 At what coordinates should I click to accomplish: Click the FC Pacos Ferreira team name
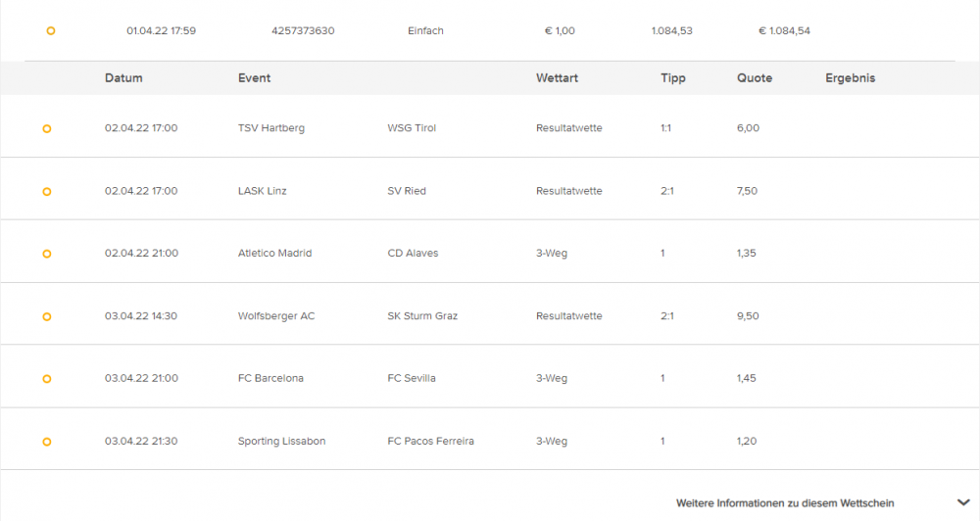[x=430, y=441]
